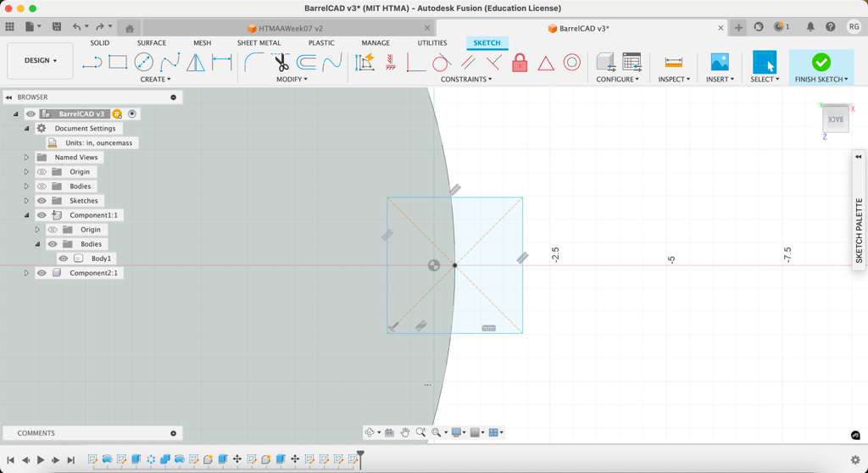Click the ViewCube BACK face
Viewport: 868px width, 473px height.
click(836, 120)
